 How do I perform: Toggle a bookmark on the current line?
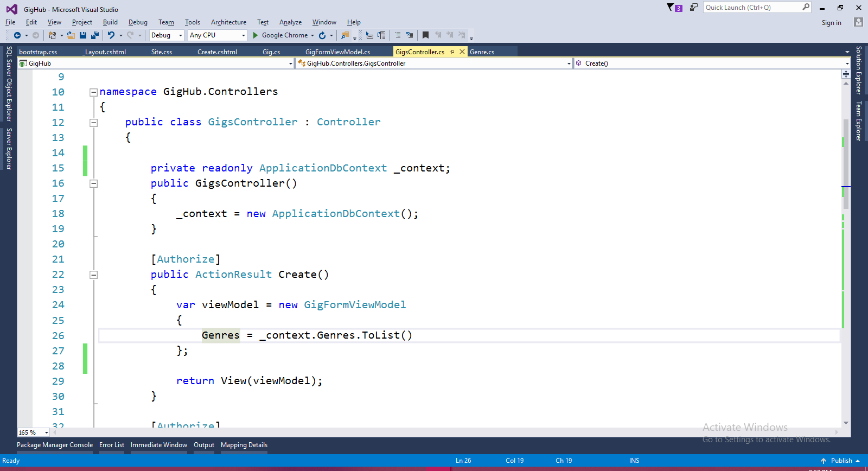click(425, 35)
